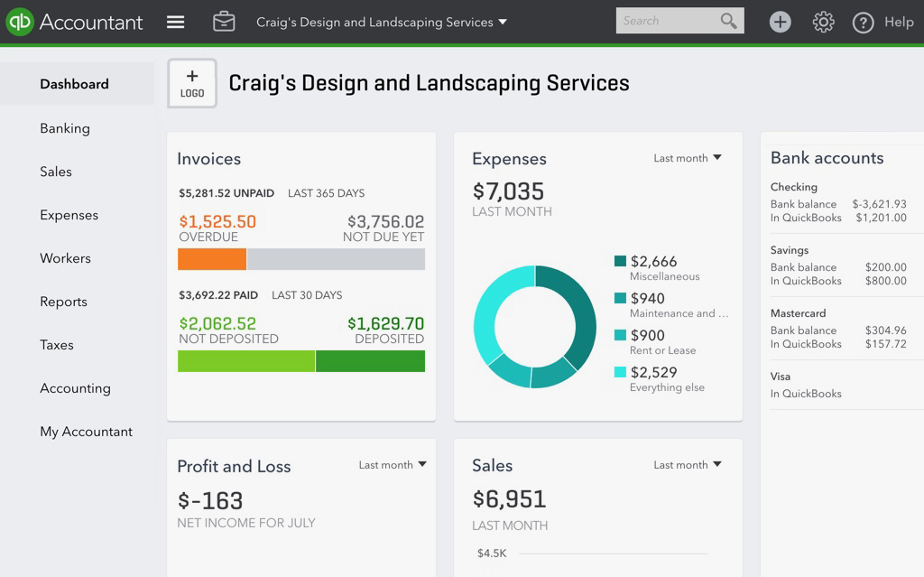Click the Invoices card title

coord(209,159)
